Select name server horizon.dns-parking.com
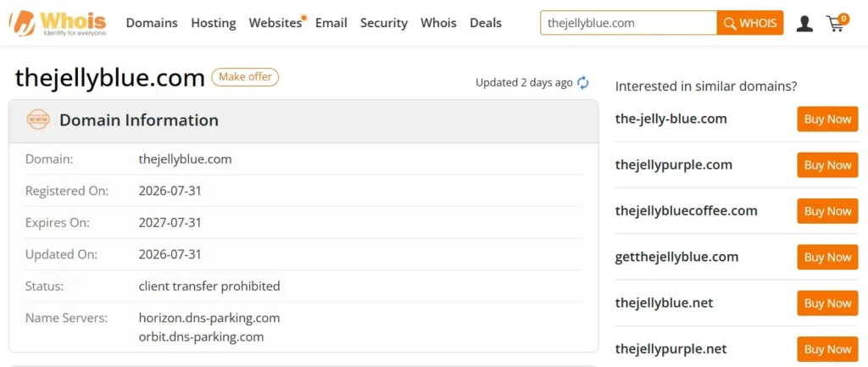868x367 pixels. pos(209,319)
